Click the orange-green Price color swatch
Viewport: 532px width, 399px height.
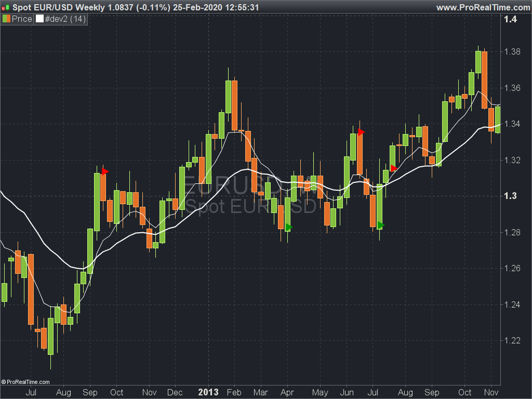(x=6, y=19)
